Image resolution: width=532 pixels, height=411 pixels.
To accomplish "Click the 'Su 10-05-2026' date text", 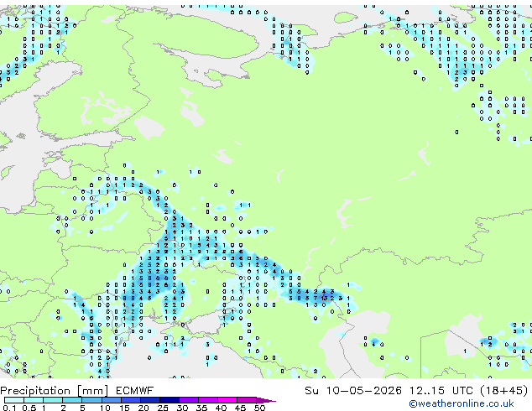I will point(353,390).
